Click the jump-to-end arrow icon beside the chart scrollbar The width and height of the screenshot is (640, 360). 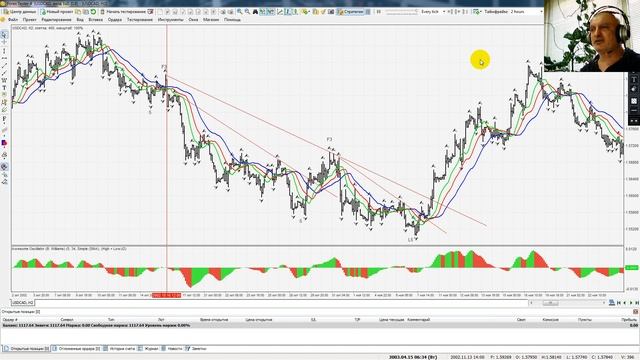(637, 303)
